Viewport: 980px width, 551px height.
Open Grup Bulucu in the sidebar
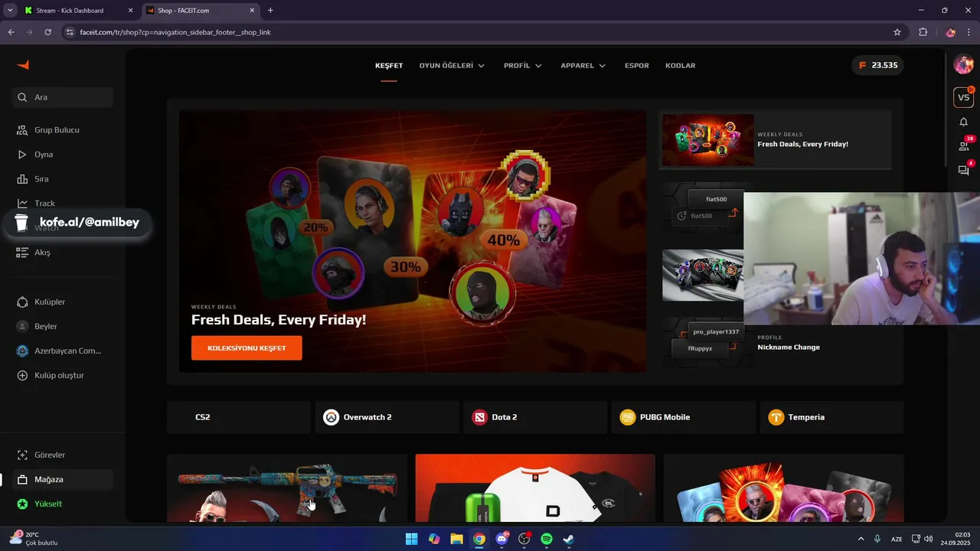(x=63, y=130)
